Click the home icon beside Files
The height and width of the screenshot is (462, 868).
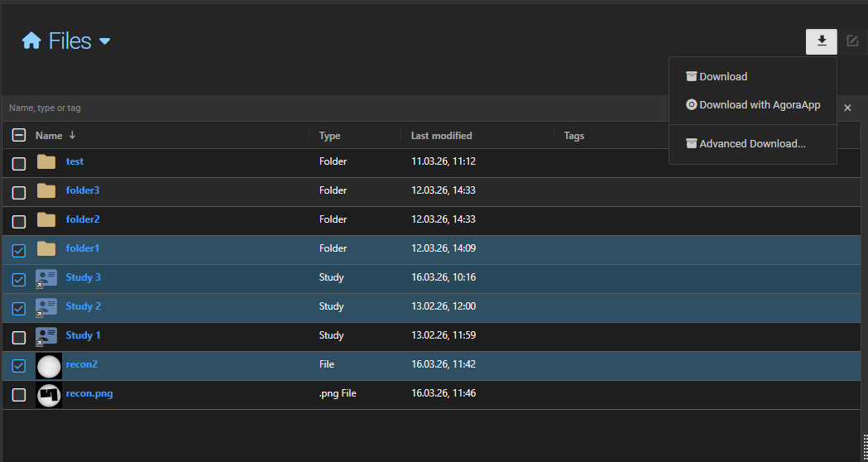[31, 41]
